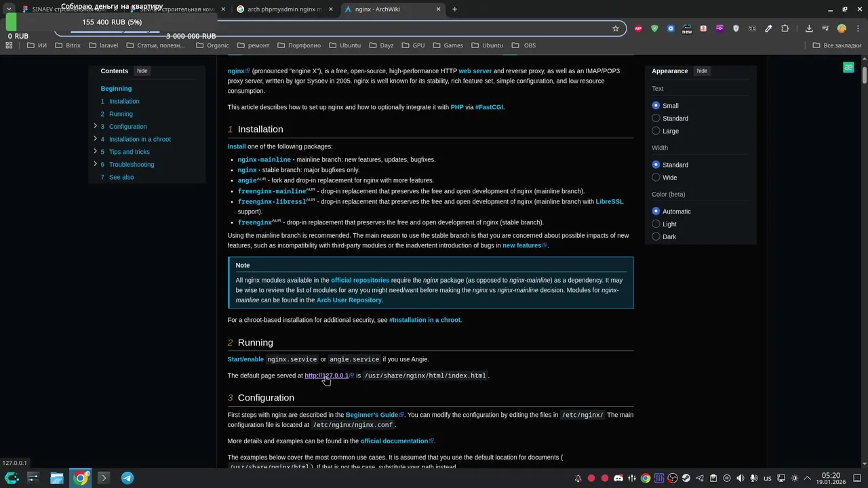Image resolution: width=868 pixels, height=488 pixels.
Task: Open Chrome three-dot menu
Action: tap(858, 28)
